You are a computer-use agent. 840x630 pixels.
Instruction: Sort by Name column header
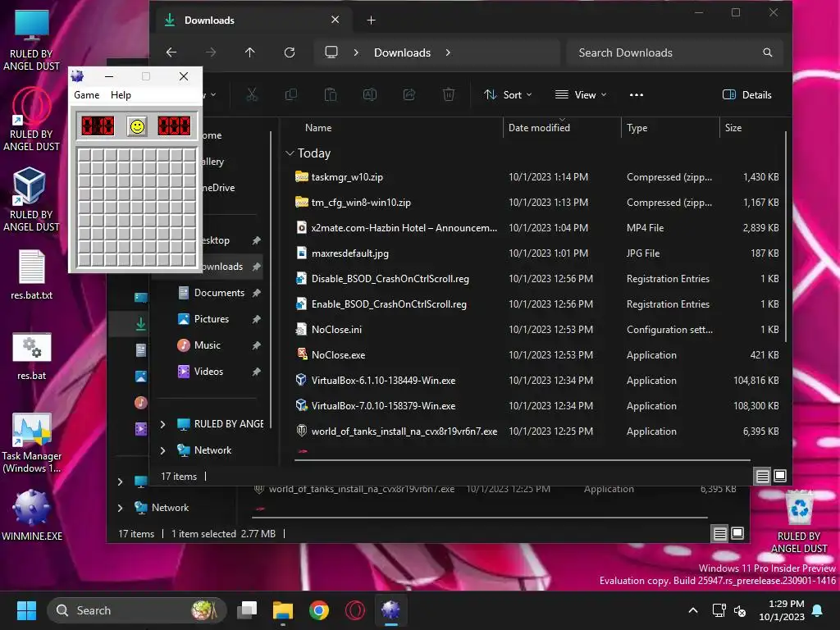coord(318,127)
